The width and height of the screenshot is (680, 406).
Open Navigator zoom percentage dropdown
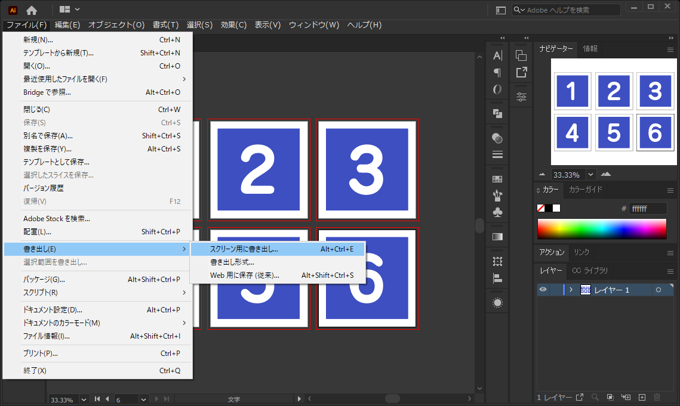(591, 175)
